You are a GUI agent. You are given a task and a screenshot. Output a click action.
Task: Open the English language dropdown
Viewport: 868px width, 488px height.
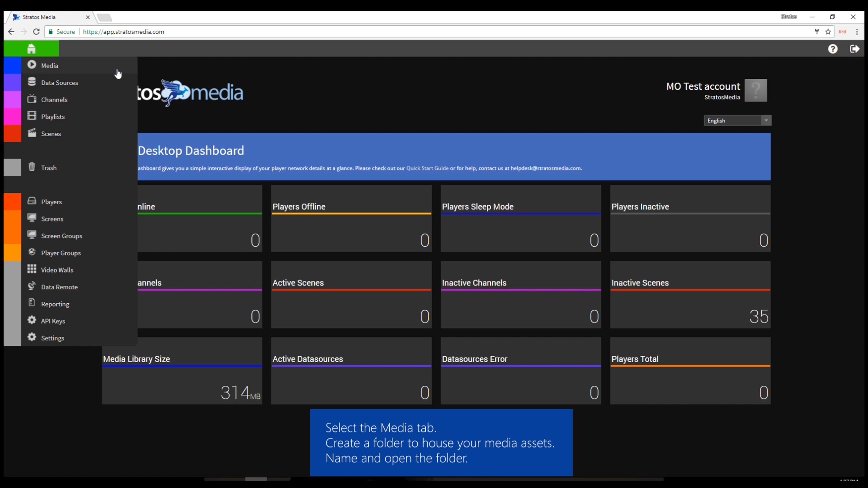coord(737,120)
